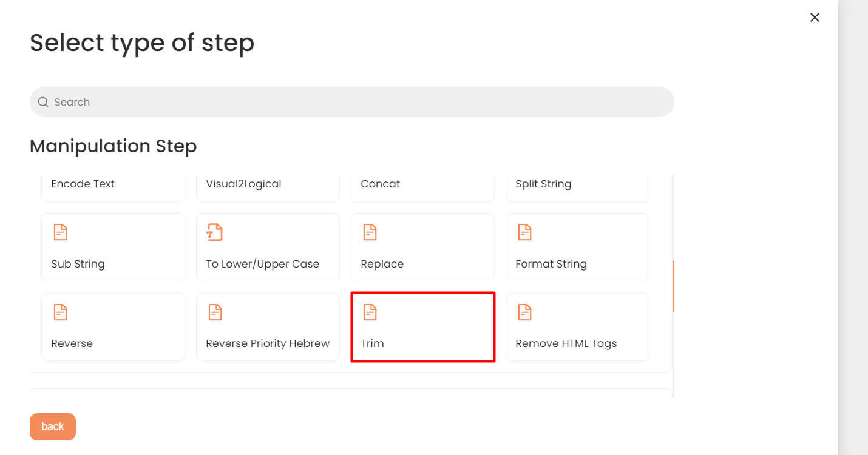
Task: Click the orange scrollbar thumb
Action: click(x=673, y=286)
